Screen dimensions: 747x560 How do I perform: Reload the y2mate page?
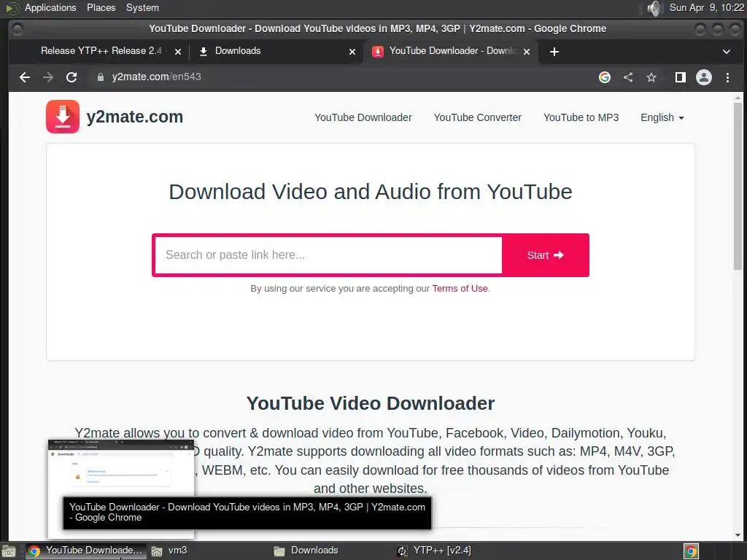[71, 77]
